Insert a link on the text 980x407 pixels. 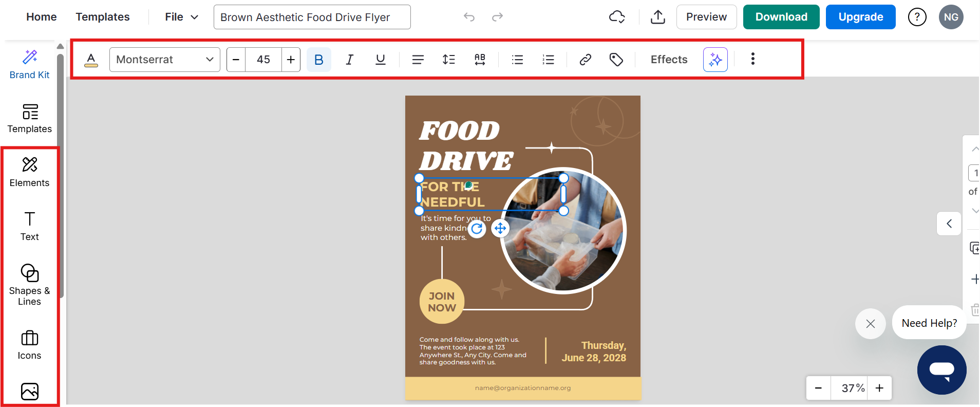[586, 60]
